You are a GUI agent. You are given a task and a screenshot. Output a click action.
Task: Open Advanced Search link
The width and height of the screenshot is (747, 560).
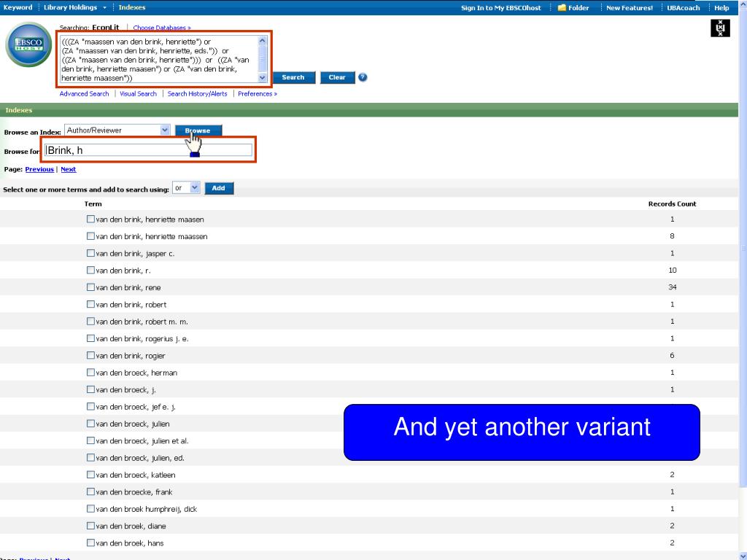(x=85, y=94)
